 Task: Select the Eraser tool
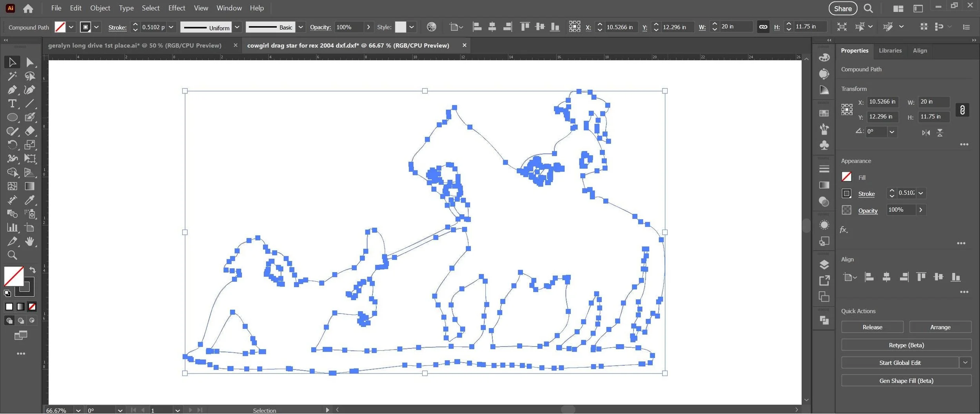click(x=30, y=131)
